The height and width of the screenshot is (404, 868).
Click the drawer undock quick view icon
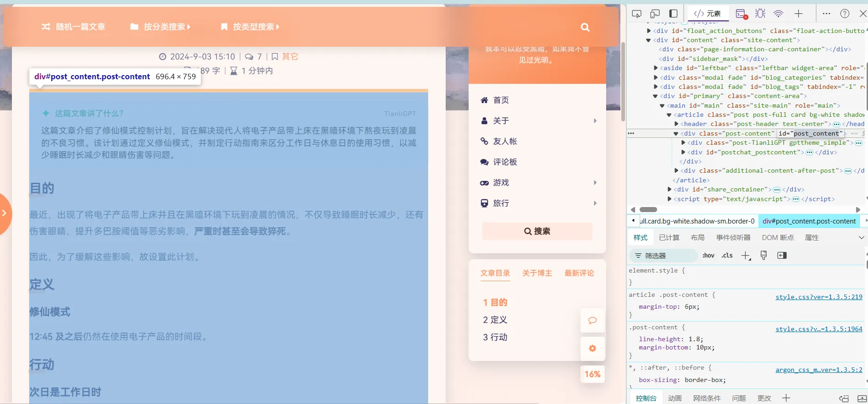point(844,399)
